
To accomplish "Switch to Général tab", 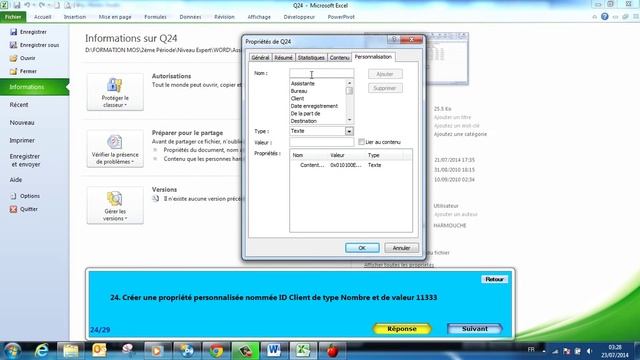I will pos(260,58).
